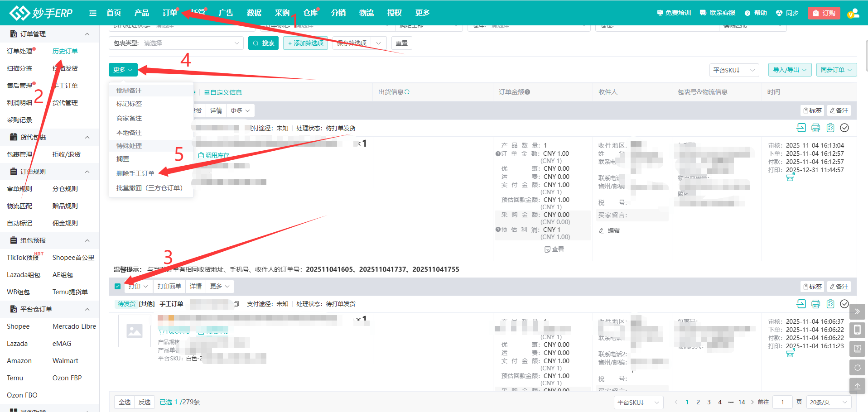This screenshot has width=868, height=412.
Task: Click the printer icon on the 16:06:37 order
Action: click(815, 304)
